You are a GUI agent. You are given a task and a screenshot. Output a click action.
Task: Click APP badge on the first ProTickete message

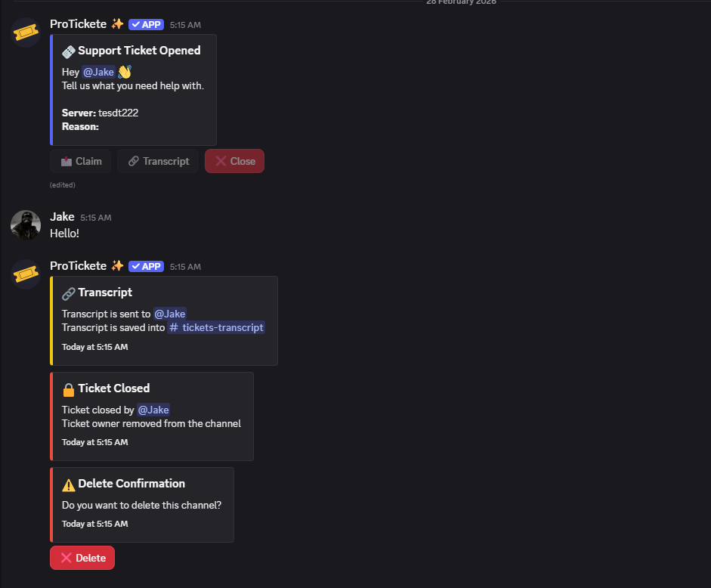[x=146, y=24]
